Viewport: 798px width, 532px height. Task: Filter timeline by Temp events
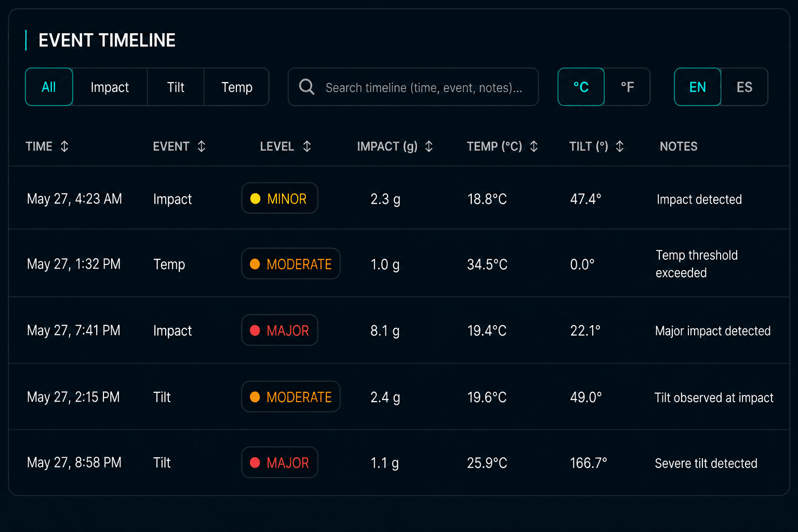236,87
